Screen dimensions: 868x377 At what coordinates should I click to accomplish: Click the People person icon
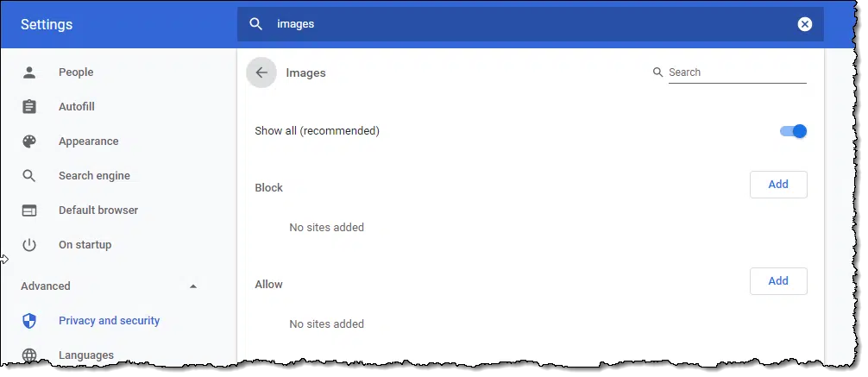click(29, 72)
